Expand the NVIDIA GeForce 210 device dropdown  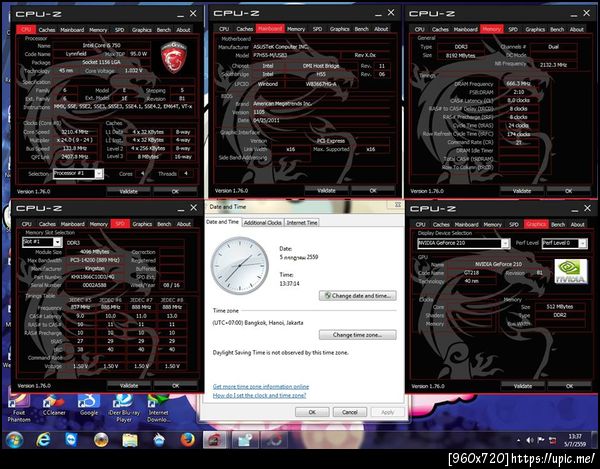[x=505, y=243]
